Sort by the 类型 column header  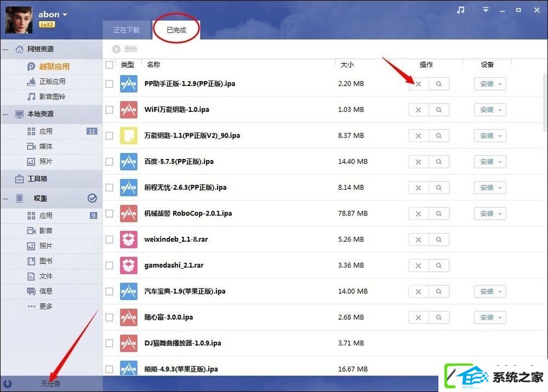click(127, 65)
